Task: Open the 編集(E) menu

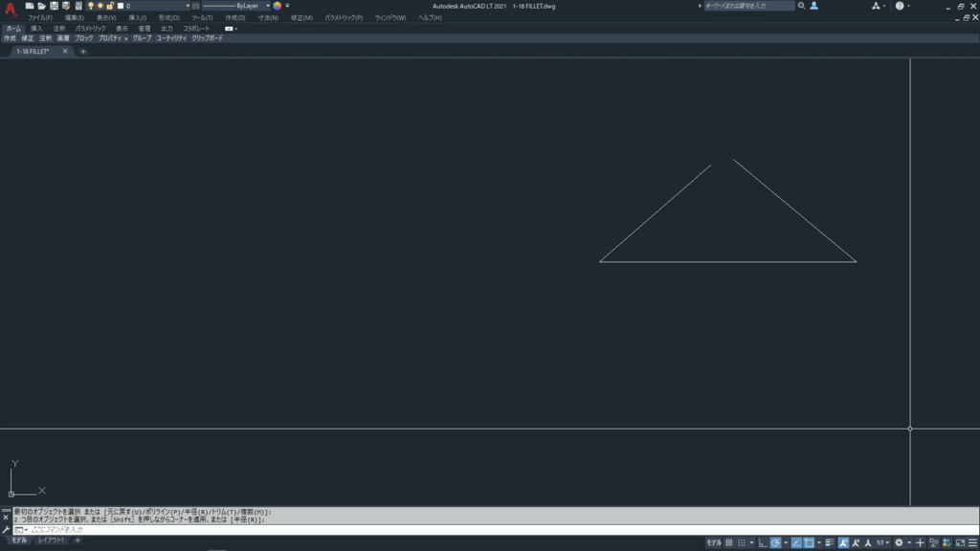Action: pyautogui.click(x=75, y=17)
